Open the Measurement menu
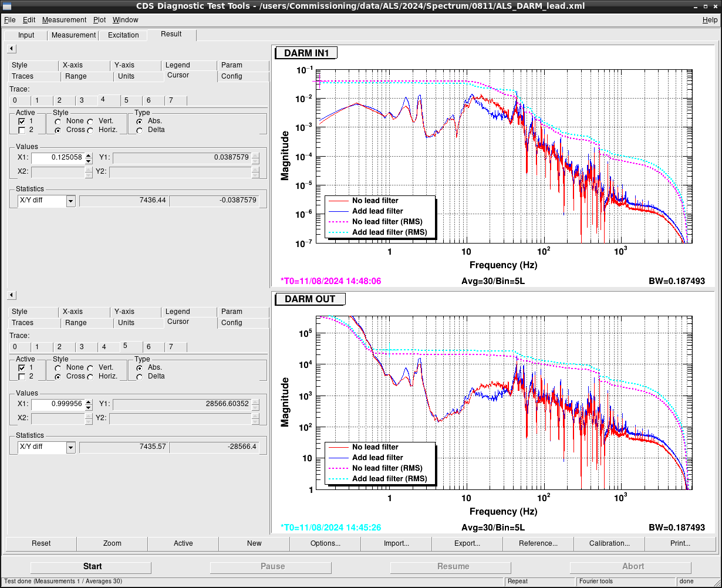The width and height of the screenshot is (722, 588). [64, 20]
